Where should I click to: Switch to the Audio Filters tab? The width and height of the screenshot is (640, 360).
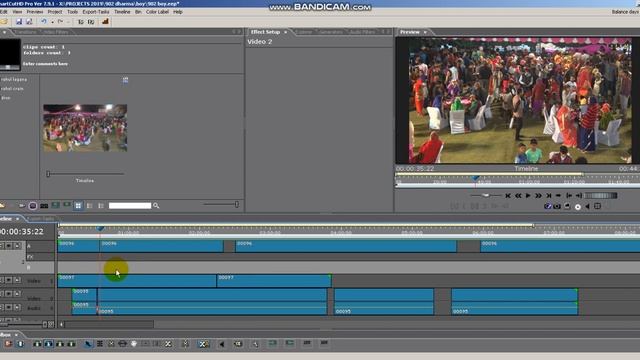362,32
